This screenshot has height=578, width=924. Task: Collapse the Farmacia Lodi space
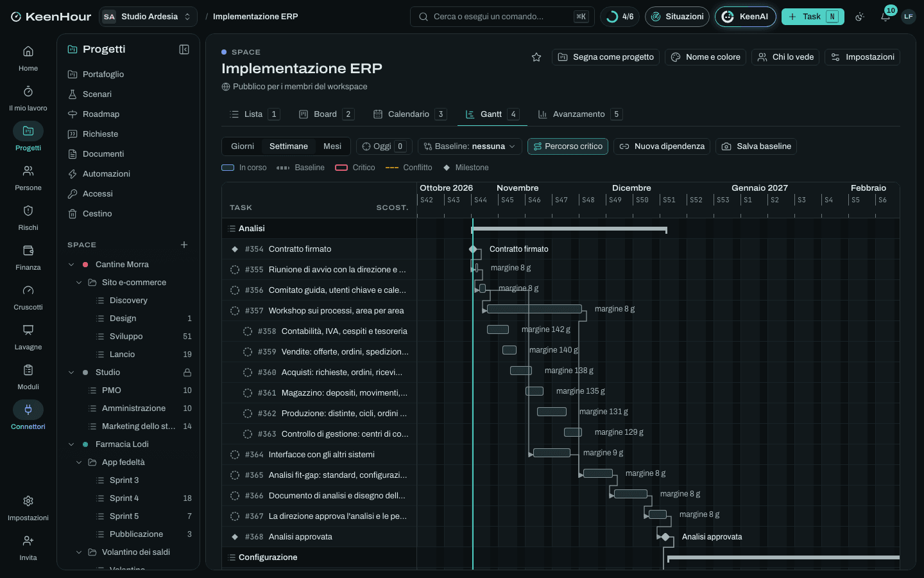coord(71,444)
